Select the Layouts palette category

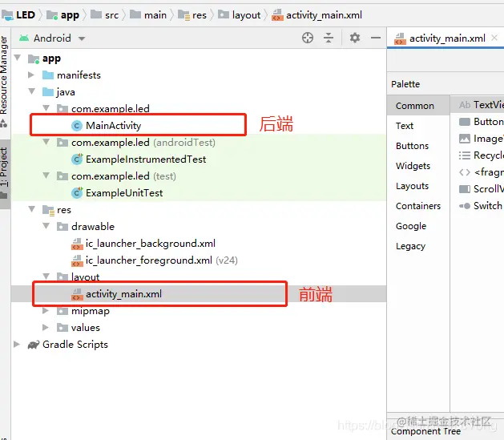412,186
